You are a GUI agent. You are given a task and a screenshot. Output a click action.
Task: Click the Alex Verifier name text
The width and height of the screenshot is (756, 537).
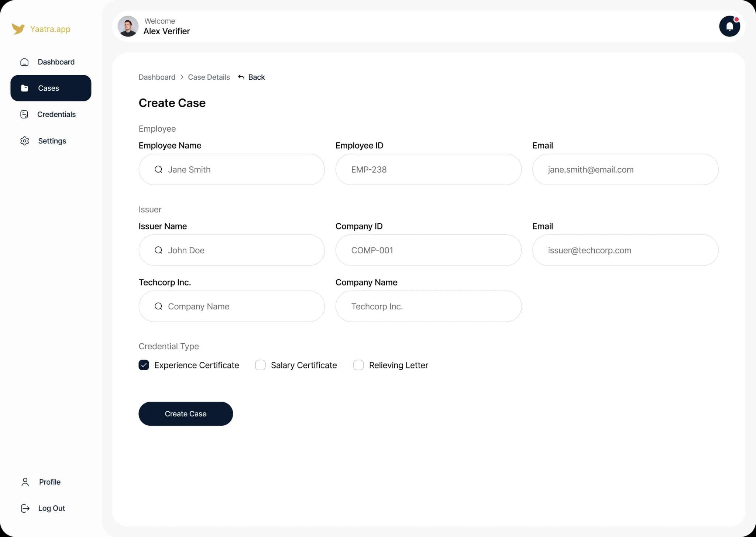[166, 31]
